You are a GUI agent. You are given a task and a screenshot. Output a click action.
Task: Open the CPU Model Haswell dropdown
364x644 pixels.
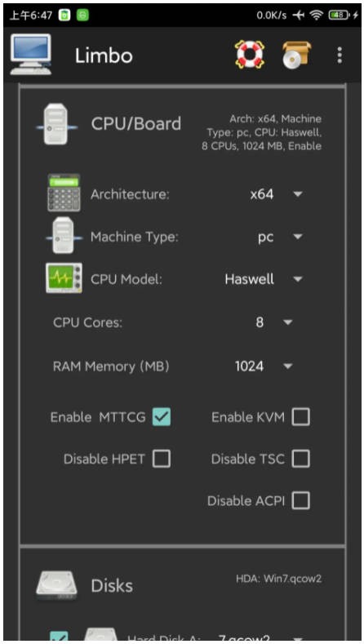coord(264,279)
